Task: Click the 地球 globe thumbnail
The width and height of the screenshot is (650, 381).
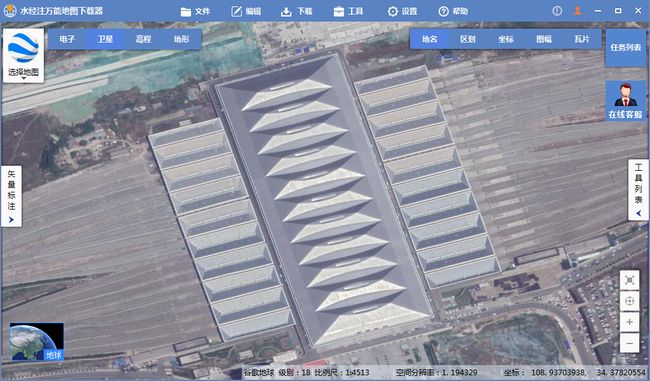Action: [x=36, y=341]
